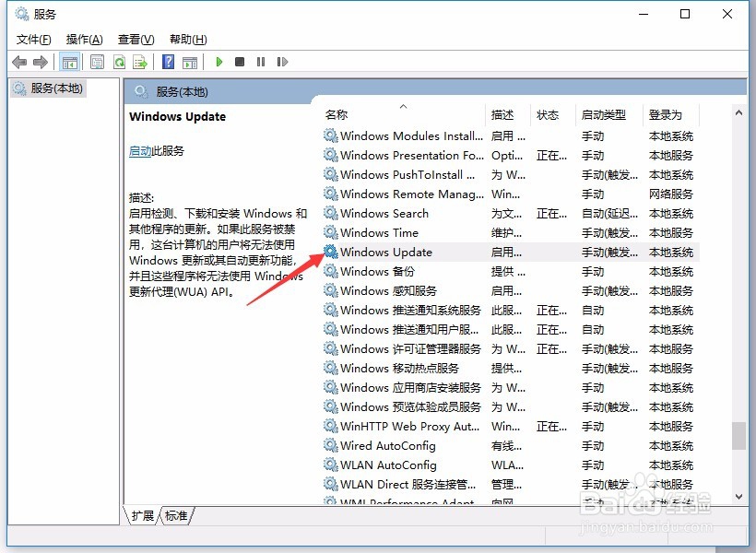Open the 文件(F) menu
The height and width of the screenshot is (553, 756).
click(x=34, y=40)
